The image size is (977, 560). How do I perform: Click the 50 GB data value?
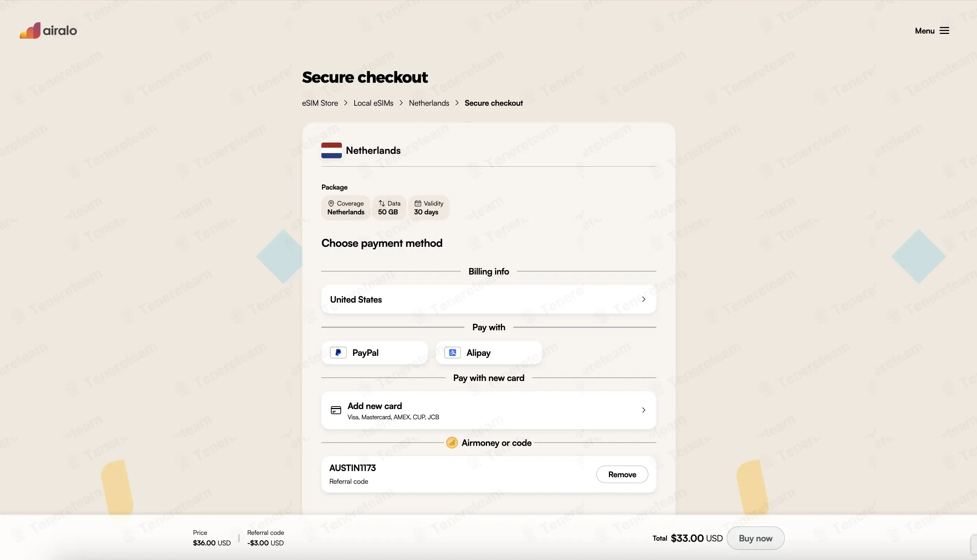click(x=388, y=212)
